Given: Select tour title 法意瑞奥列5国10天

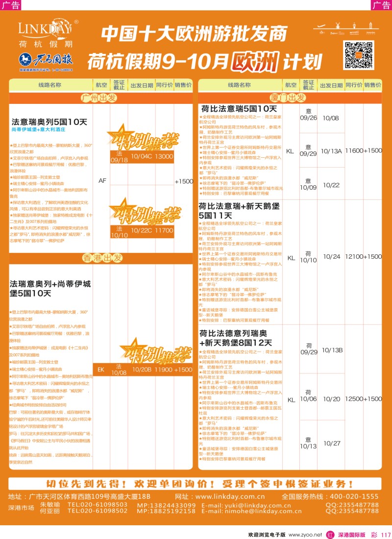Looking at the screenshot, I should click(x=49, y=122).
